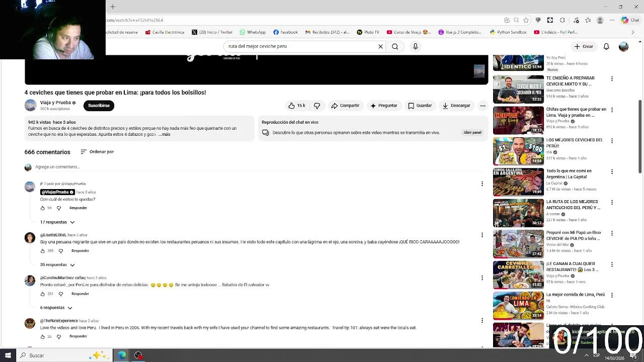Open menu for Ruta de los mejores anticuchos video
Screen dimensions: 644x362
click(x=612, y=203)
